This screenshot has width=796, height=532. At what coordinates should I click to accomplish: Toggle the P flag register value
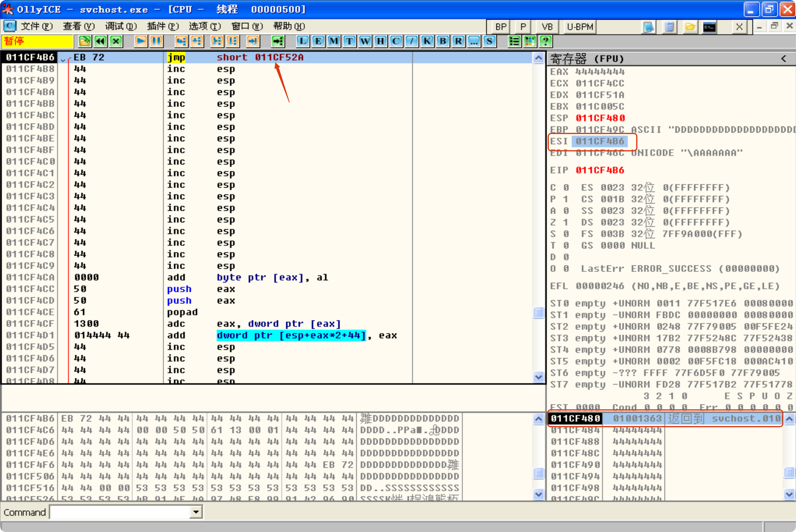pyautogui.click(x=566, y=199)
